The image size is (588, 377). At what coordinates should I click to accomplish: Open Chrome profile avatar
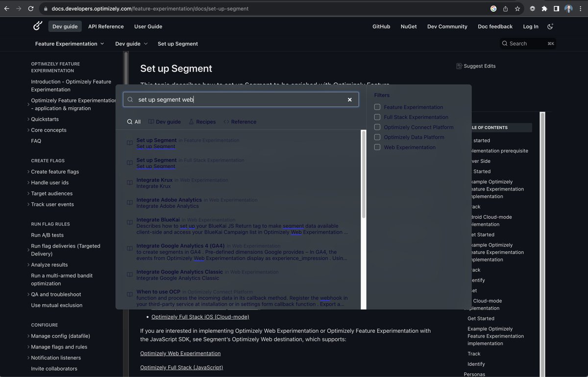click(x=568, y=9)
